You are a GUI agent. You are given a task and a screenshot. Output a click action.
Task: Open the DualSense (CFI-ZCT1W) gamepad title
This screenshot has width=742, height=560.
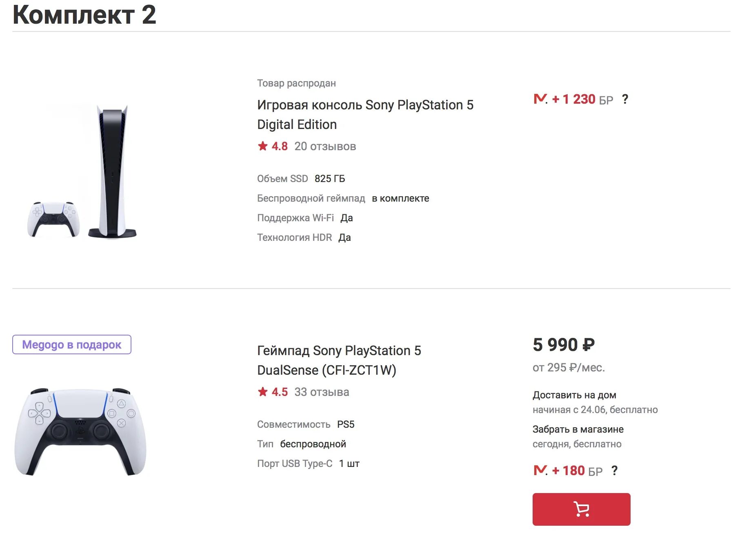339,360
